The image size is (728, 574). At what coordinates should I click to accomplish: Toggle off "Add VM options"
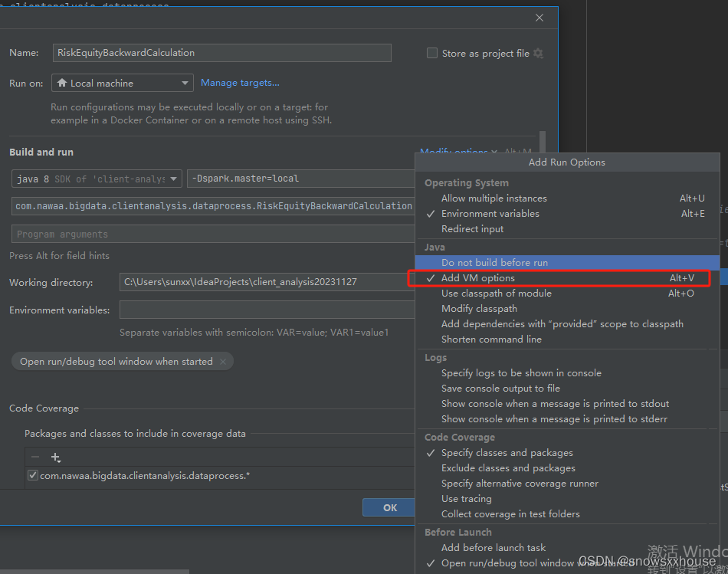coord(476,277)
